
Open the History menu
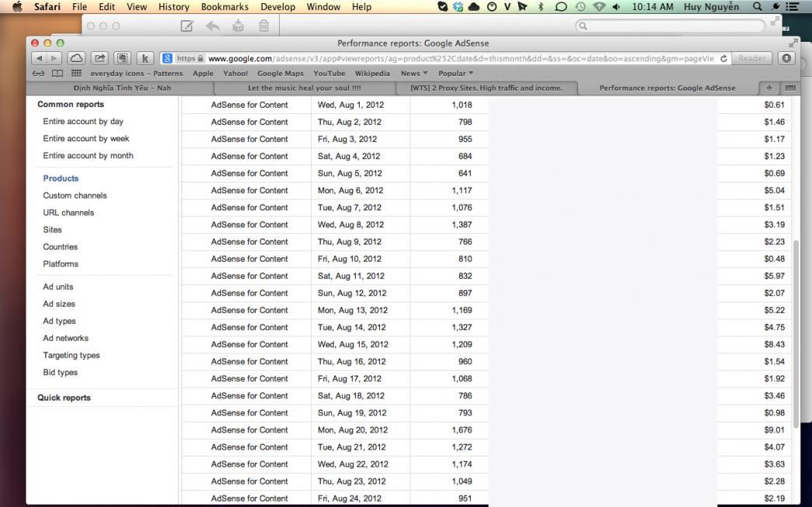[x=173, y=7]
